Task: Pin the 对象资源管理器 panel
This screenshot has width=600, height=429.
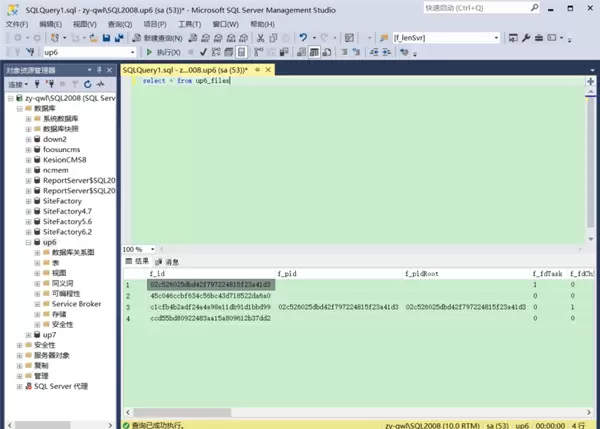Action: coord(100,71)
